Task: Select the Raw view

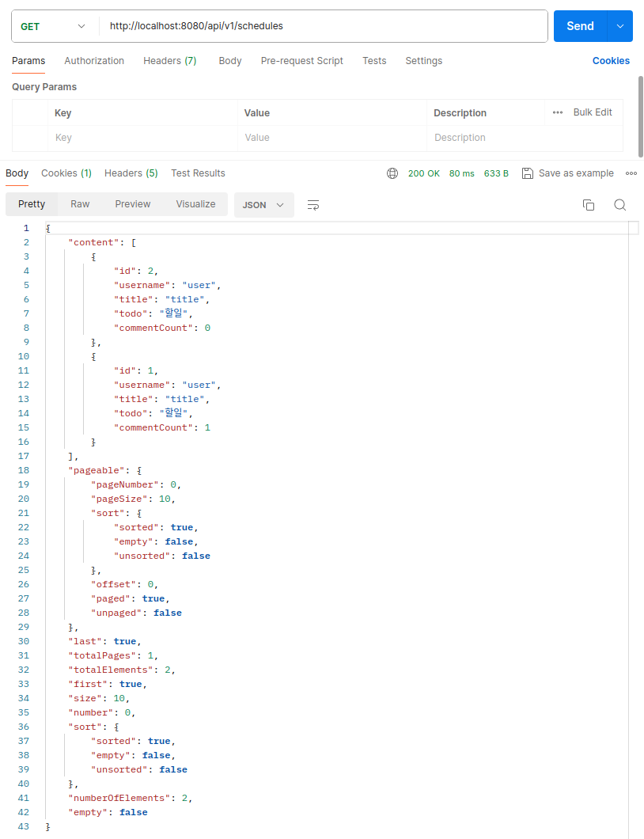Action: pyautogui.click(x=80, y=204)
